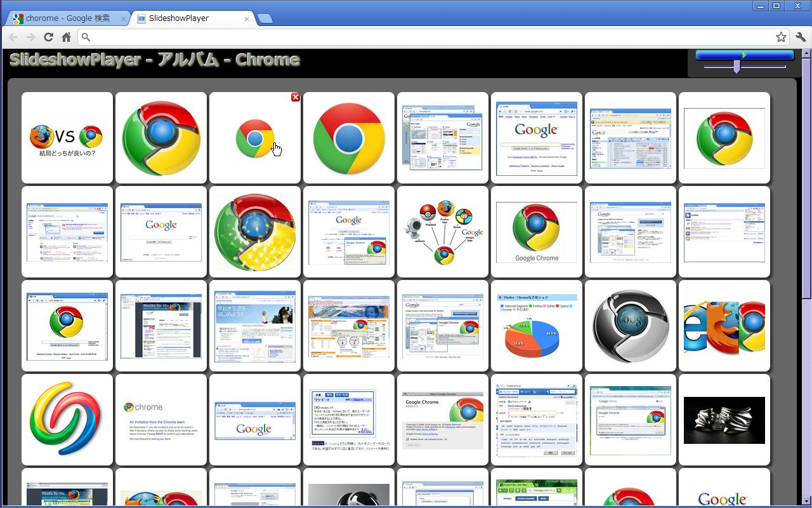Start the slideshow with the blue play button

pyautogui.click(x=745, y=55)
